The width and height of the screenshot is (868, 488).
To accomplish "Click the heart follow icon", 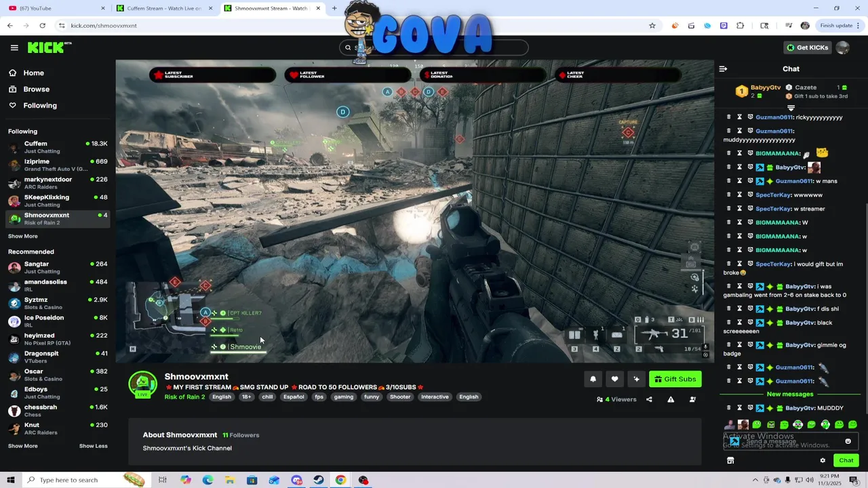I will pos(614,379).
